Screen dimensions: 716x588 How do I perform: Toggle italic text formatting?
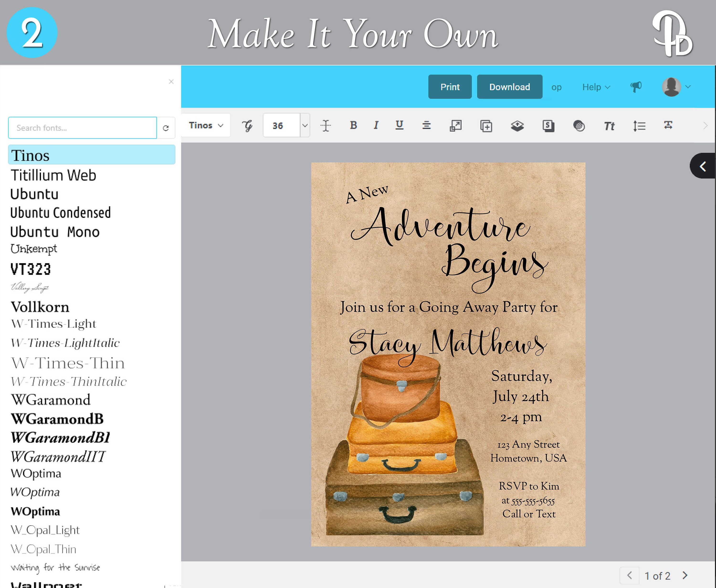pyautogui.click(x=376, y=126)
